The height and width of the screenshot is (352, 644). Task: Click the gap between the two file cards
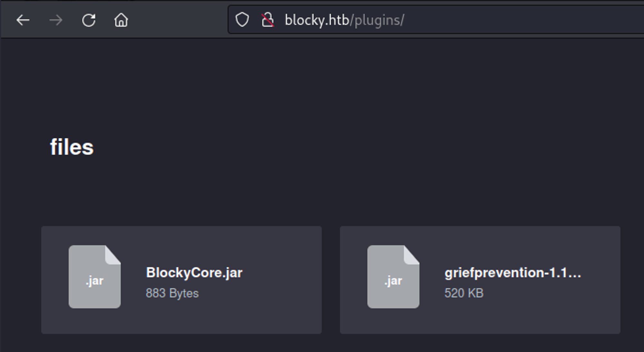(331, 280)
